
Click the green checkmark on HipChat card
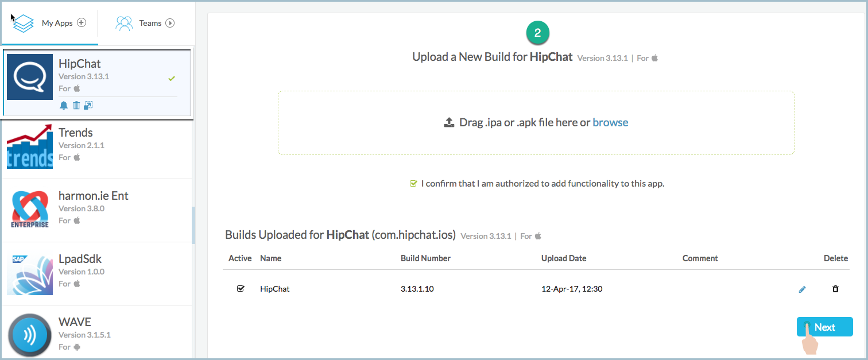(x=172, y=78)
